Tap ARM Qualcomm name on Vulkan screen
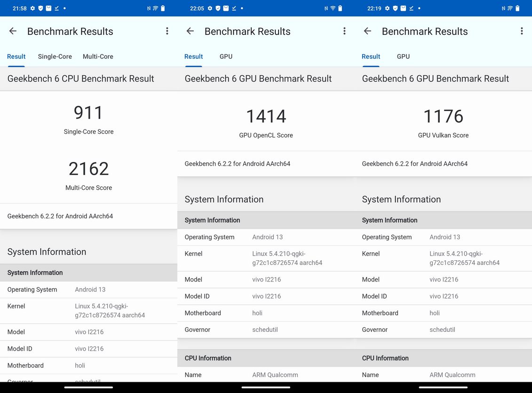532x393 pixels. (x=452, y=375)
